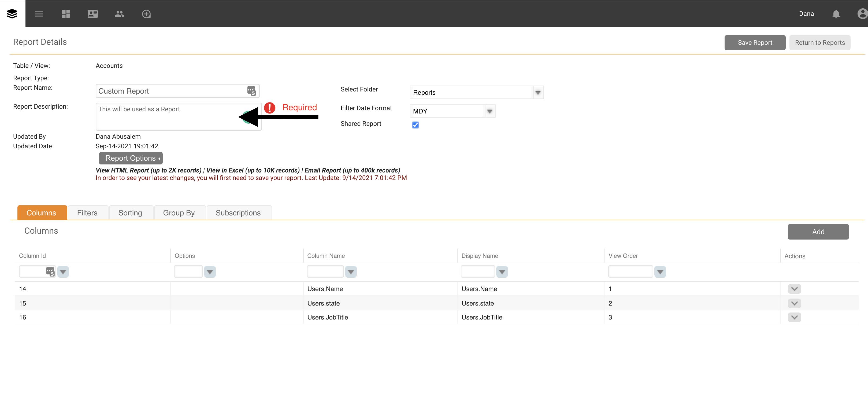Open the people group icon
Viewport: 868px width, 408px height.
119,14
